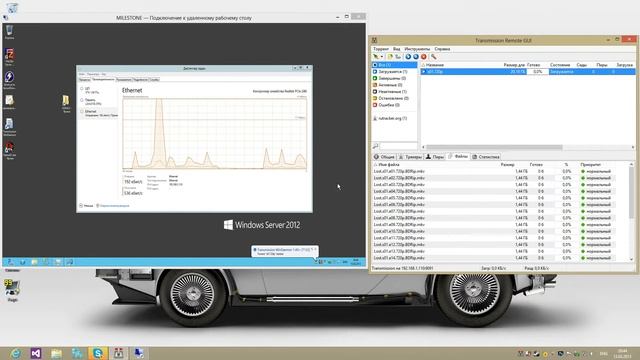Screen dimensions: 640x360
Task: Click the Transmission notification balloon in remote taskbar
Action: tap(284, 251)
